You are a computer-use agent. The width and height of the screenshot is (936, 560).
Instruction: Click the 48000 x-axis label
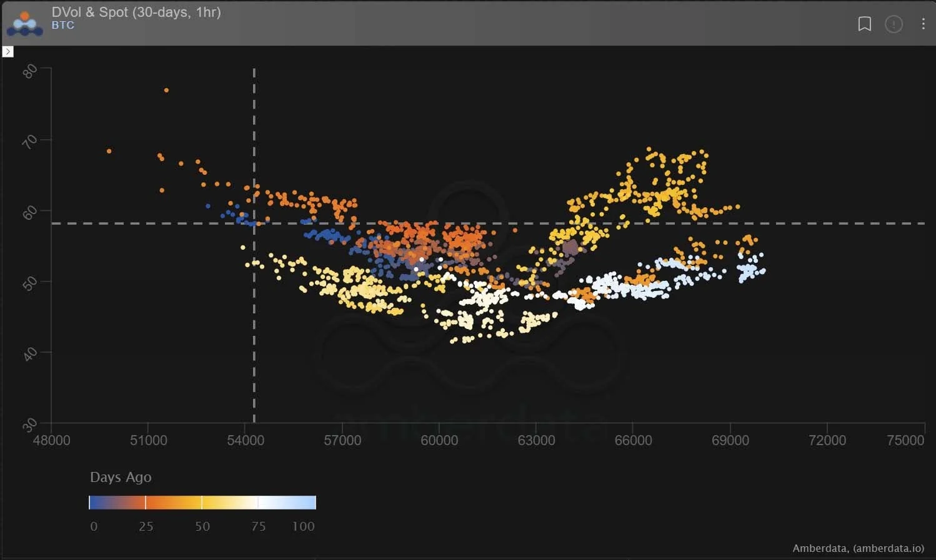tap(51, 440)
